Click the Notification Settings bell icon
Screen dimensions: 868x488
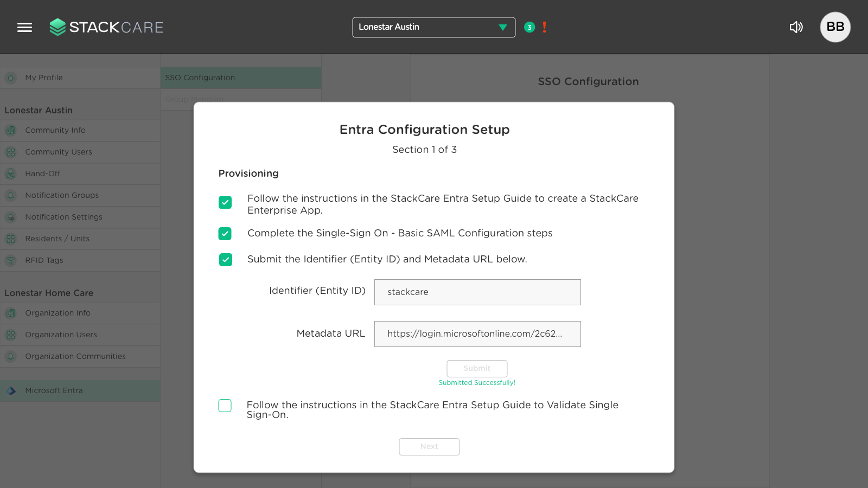tap(11, 217)
